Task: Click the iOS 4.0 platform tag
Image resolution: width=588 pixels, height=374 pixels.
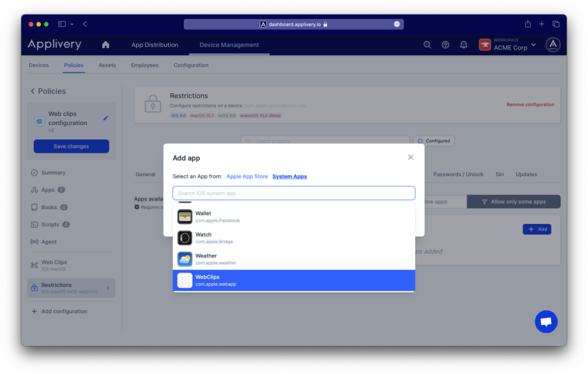Action: (179, 115)
